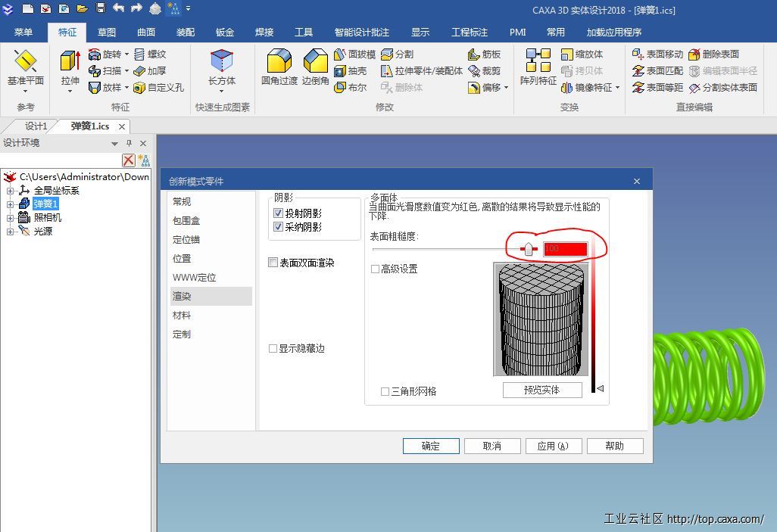Insert a 长方体 box primitive
Viewport: 777px width, 532px height.
[x=221, y=68]
